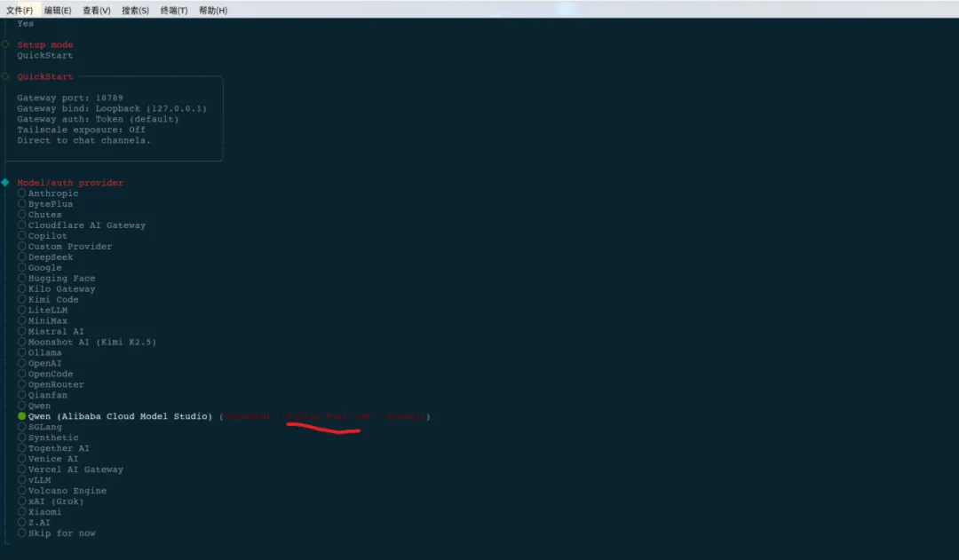This screenshot has width=959, height=560.
Task: Choose Vercel AI Gateway provider
Action: tap(71, 469)
